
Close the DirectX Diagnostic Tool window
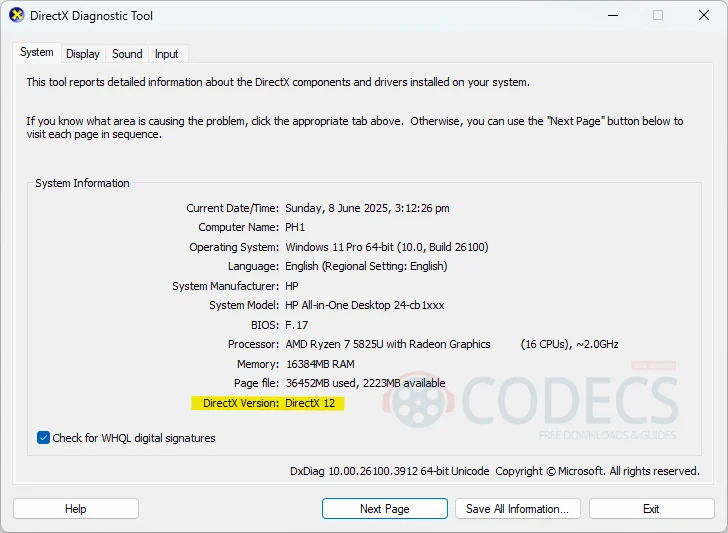703,15
